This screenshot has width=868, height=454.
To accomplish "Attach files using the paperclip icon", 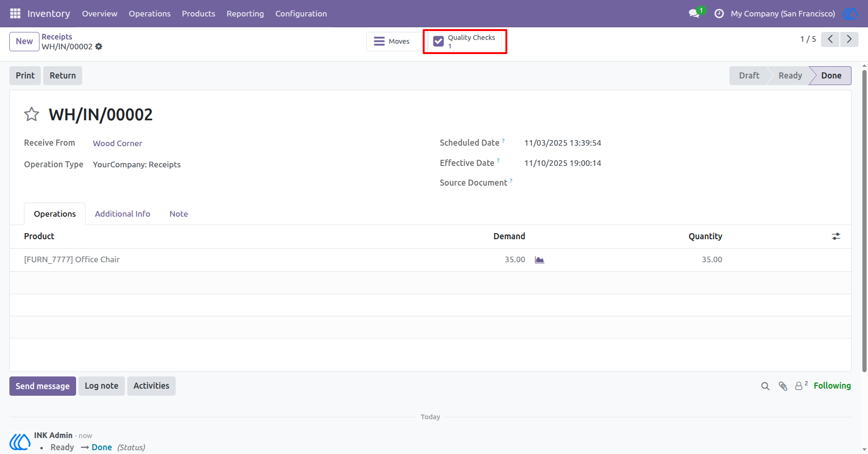I will pos(783,386).
